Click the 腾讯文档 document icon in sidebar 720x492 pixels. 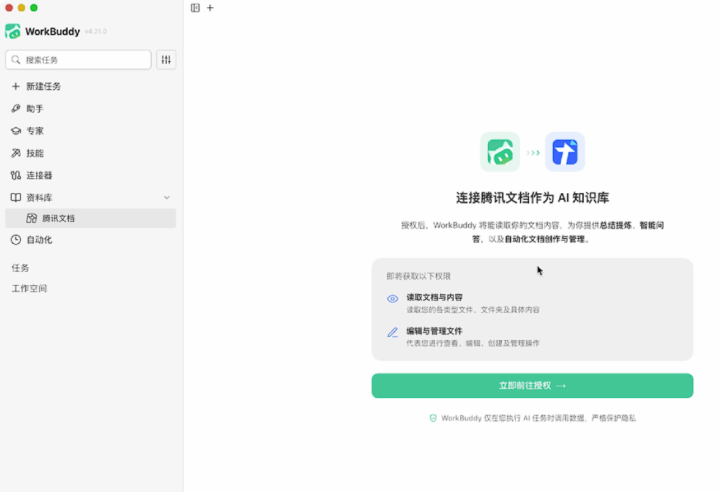click(31, 218)
